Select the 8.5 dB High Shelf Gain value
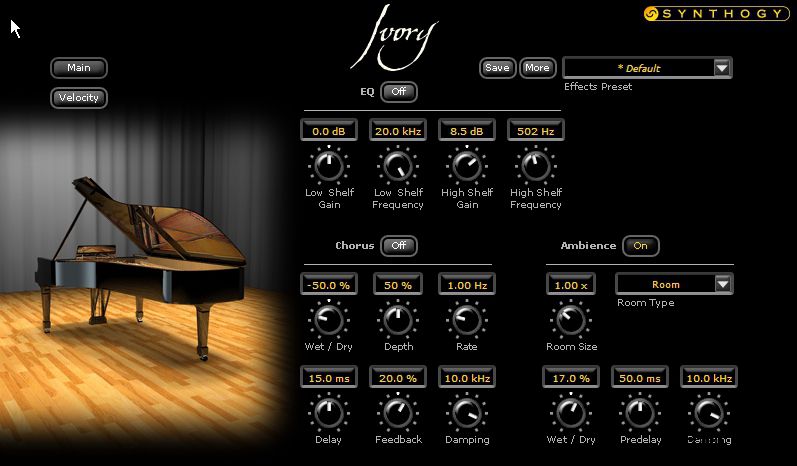 click(x=467, y=131)
